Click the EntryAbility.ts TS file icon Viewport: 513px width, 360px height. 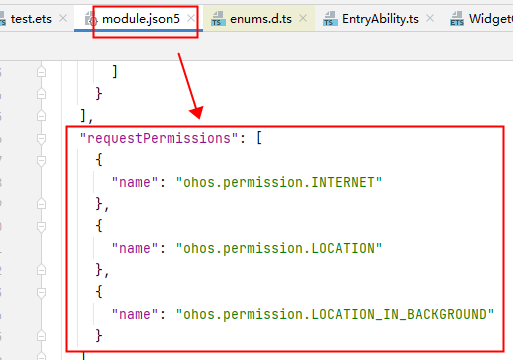[330, 19]
